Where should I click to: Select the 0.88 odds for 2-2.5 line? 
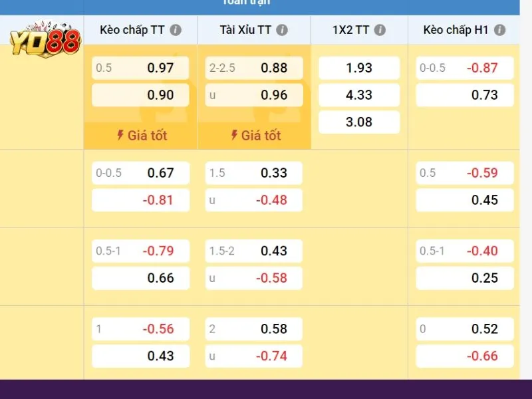(254, 68)
